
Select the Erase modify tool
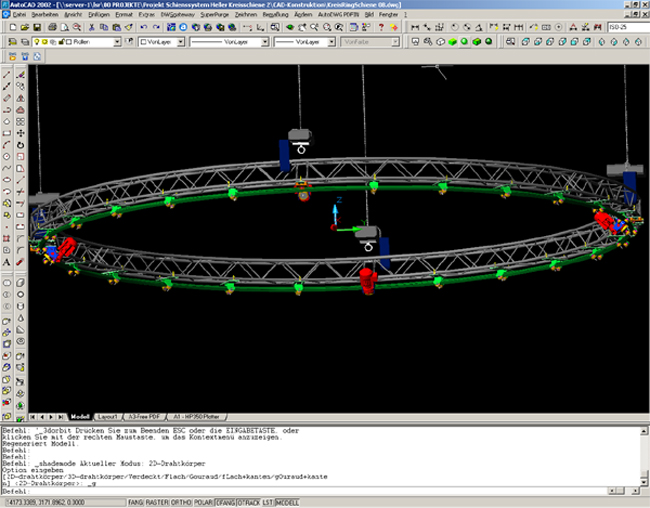tap(21, 75)
